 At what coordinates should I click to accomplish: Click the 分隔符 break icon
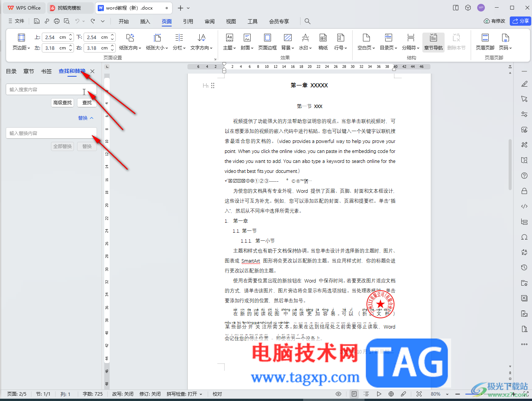tap(410, 38)
